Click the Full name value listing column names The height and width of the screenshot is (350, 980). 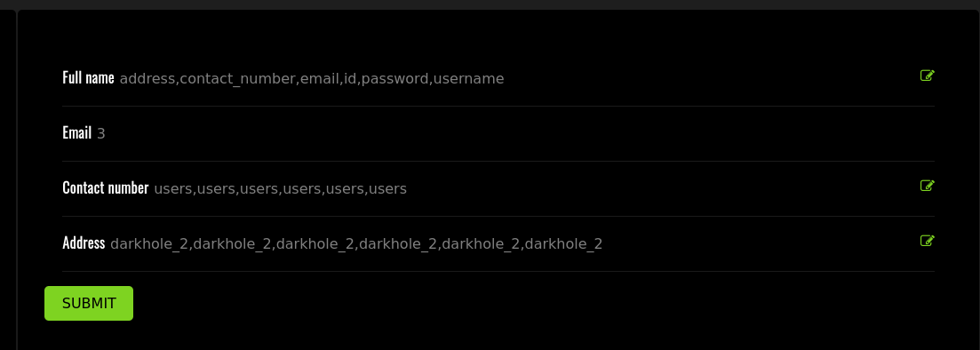pyautogui.click(x=312, y=79)
